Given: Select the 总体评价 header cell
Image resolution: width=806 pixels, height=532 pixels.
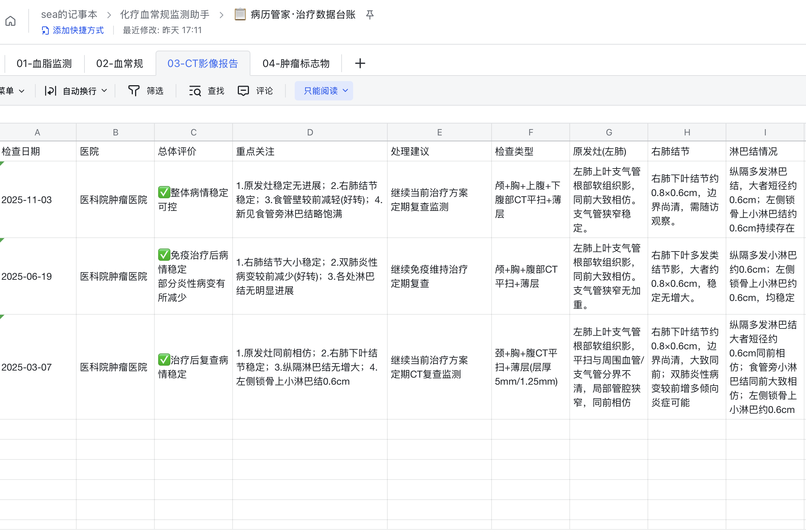Looking at the screenshot, I should click(x=193, y=151).
